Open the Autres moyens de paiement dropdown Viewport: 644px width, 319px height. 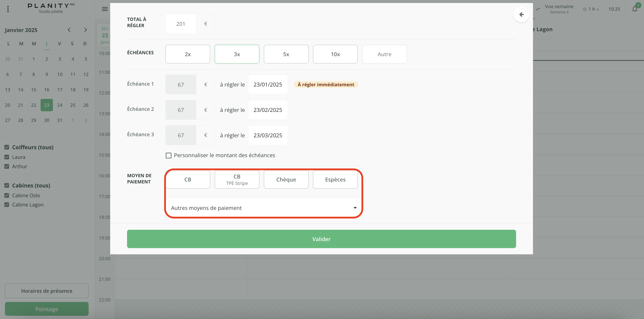263,208
